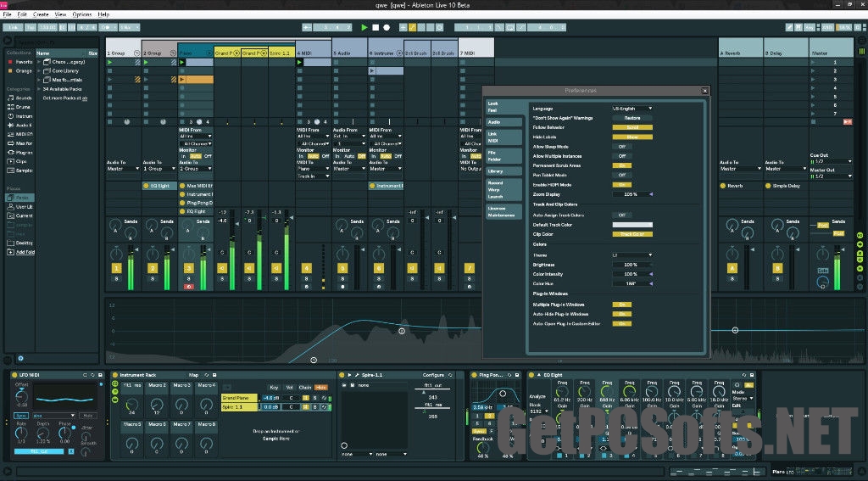Switch to File Folder tab in Preferences
The width and height of the screenshot is (868, 481).
tap(504, 156)
